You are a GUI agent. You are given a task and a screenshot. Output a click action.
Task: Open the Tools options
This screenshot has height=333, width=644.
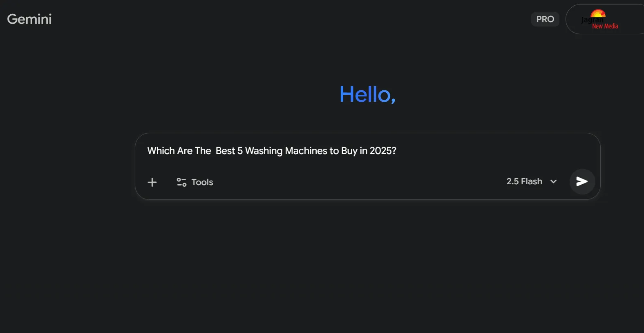(195, 182)
